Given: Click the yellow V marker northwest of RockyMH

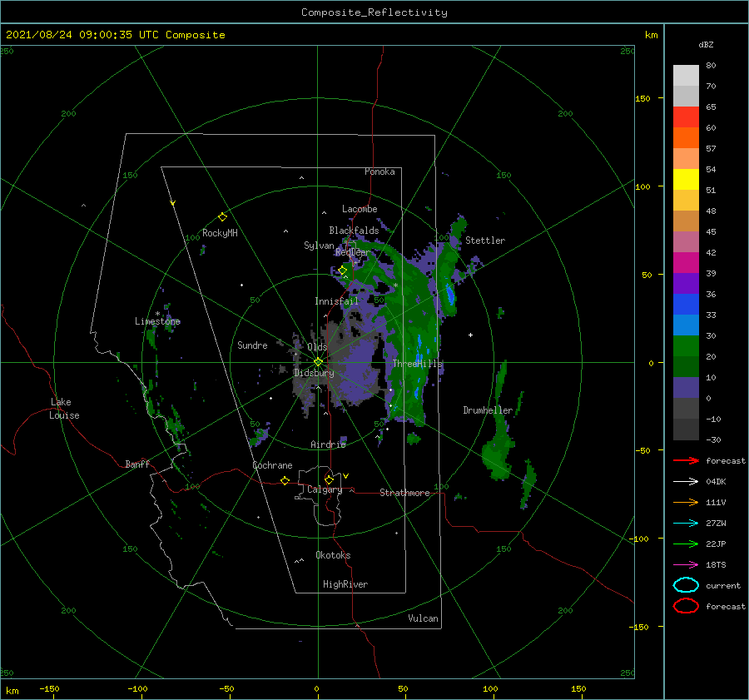Looking at the screenshot, I should 173,203.
